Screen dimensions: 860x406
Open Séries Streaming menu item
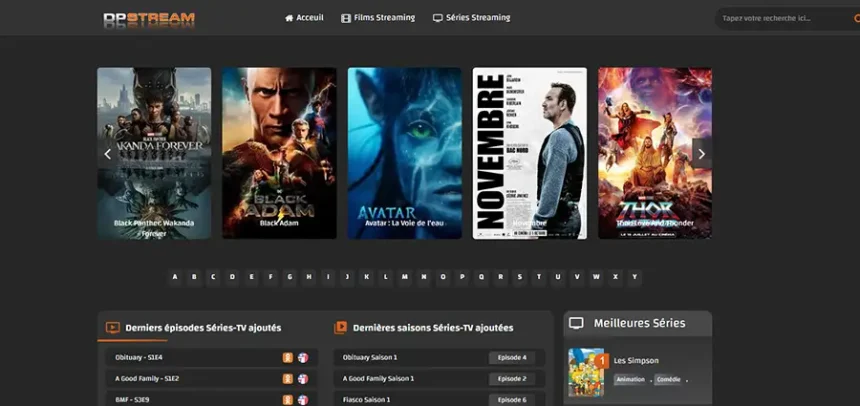pos(472,18)
